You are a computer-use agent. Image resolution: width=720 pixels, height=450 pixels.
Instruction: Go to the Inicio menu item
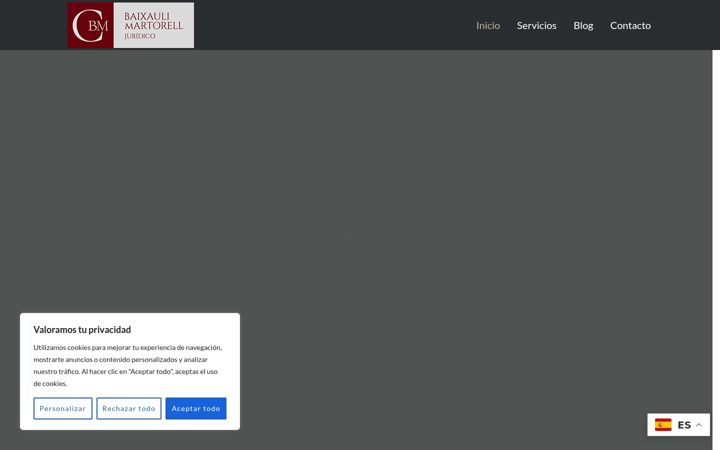click(488, 25)
